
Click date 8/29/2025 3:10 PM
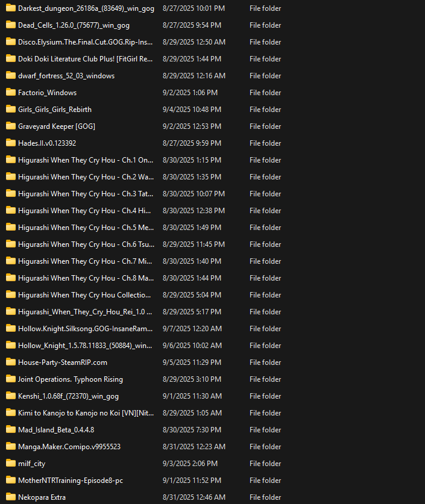(x=192, y=379)
